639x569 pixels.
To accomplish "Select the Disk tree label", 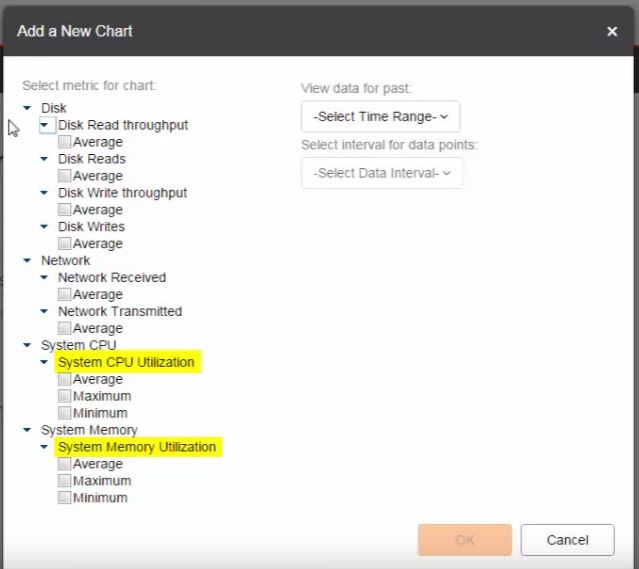I will 54,108.
